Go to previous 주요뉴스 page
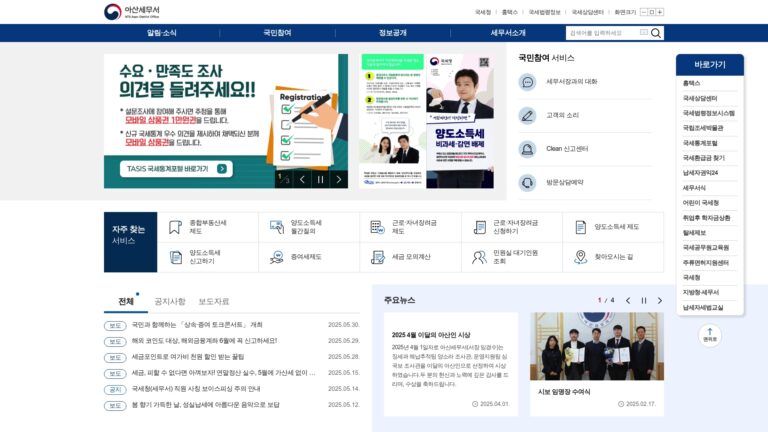Screen dimensions: 768x432 [x=628, y=301]
